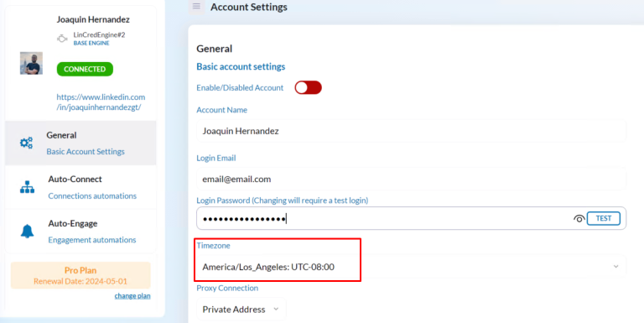This screenshot has width=644, height=323.
Task: Click the Pro Plan renewal banner
Action: (80, 275)
